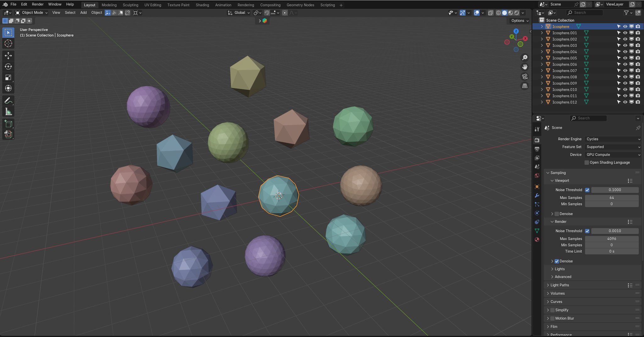Open the Render Engine dropdown
Viewport: 644px width, 337px height.
612,139
